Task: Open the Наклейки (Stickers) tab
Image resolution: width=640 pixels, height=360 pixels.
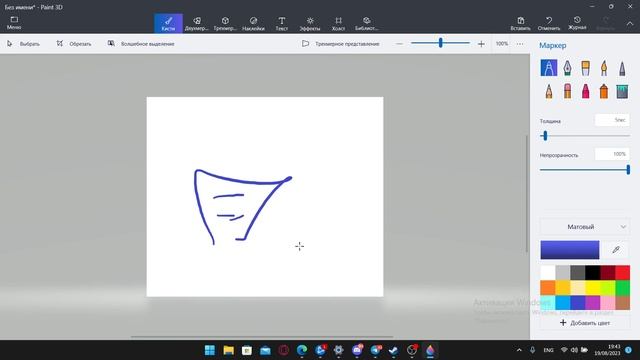Action: pyautogui.click(x=253, y=23)
